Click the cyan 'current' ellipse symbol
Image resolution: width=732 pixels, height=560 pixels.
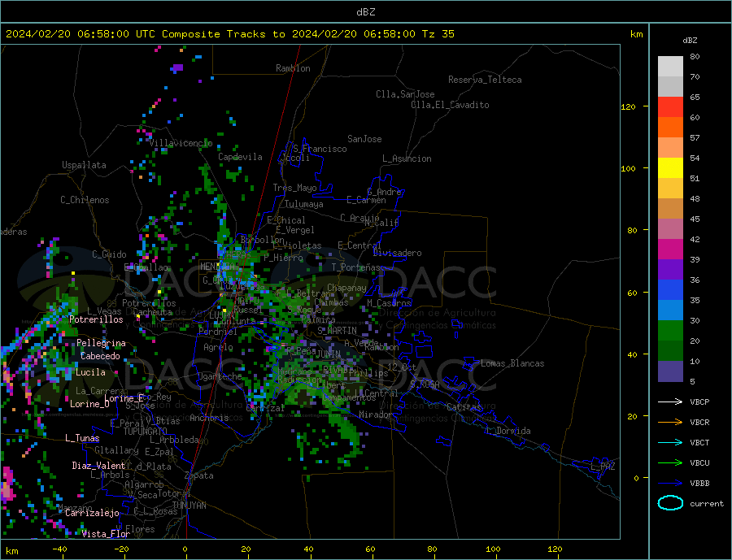[x=670, y=503]
